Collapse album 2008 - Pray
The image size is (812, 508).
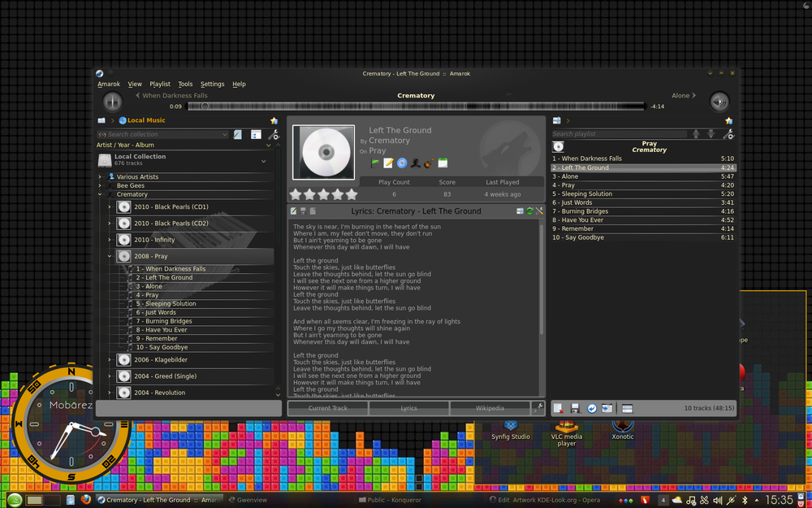(x=110, y=256)
